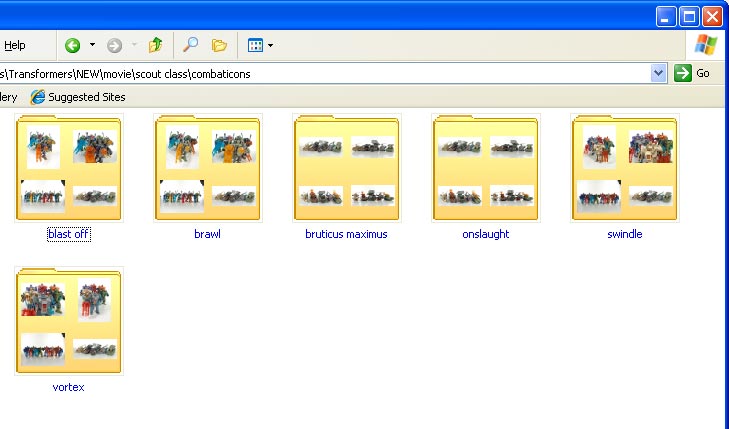
Task: Select the onslaught folder
Action: (485, 169)
